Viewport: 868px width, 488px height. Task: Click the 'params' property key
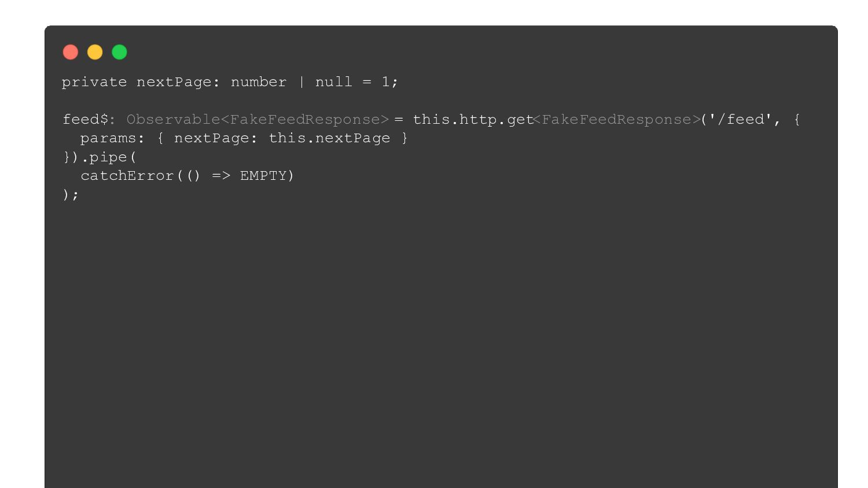pos(108,138)
